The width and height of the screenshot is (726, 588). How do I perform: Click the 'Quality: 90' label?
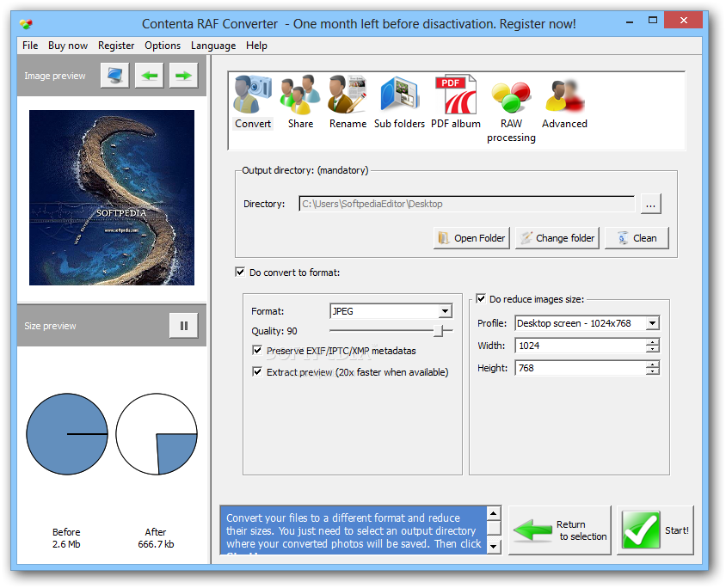(x=274, y=331)
